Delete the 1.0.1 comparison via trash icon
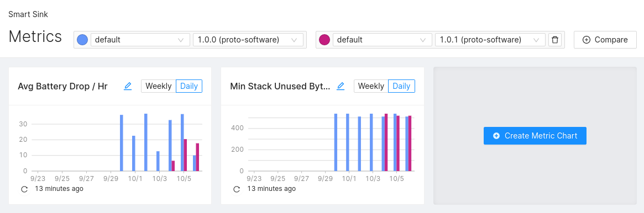 click(555, 40)
